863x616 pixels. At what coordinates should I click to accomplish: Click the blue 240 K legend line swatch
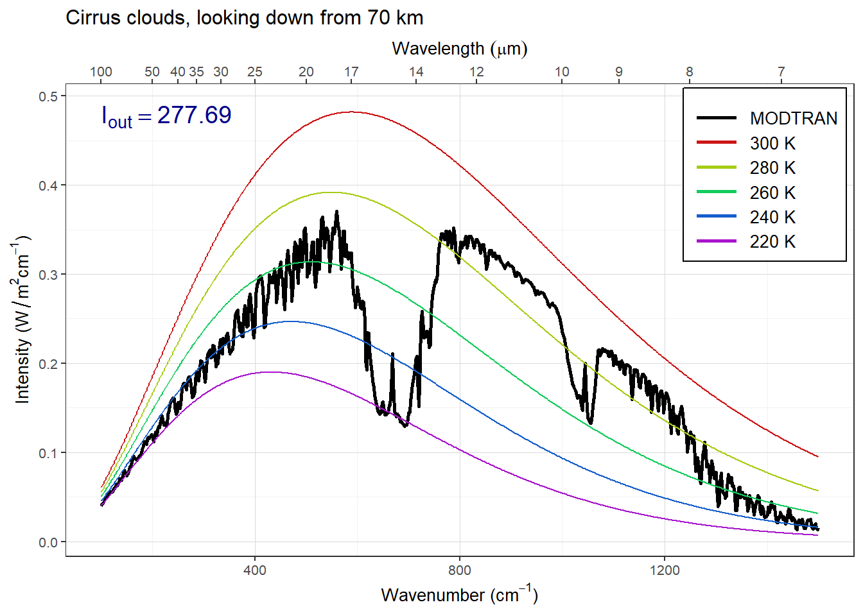coord(717,216)
